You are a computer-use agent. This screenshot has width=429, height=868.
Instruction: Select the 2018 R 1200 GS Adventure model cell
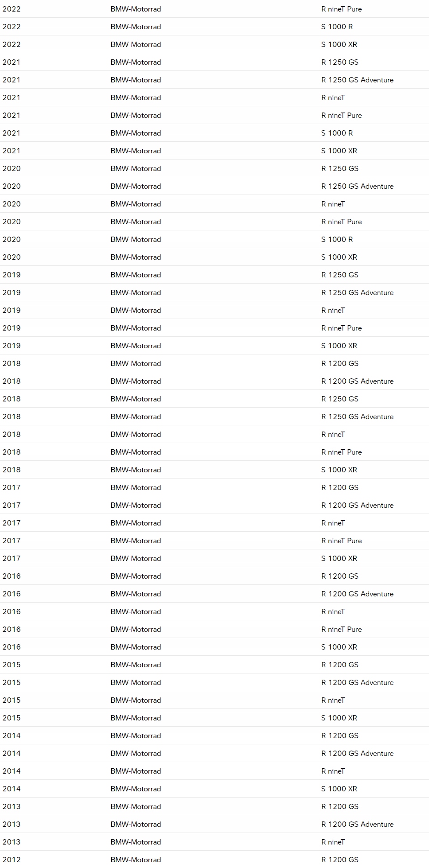[x=357, y=381]
